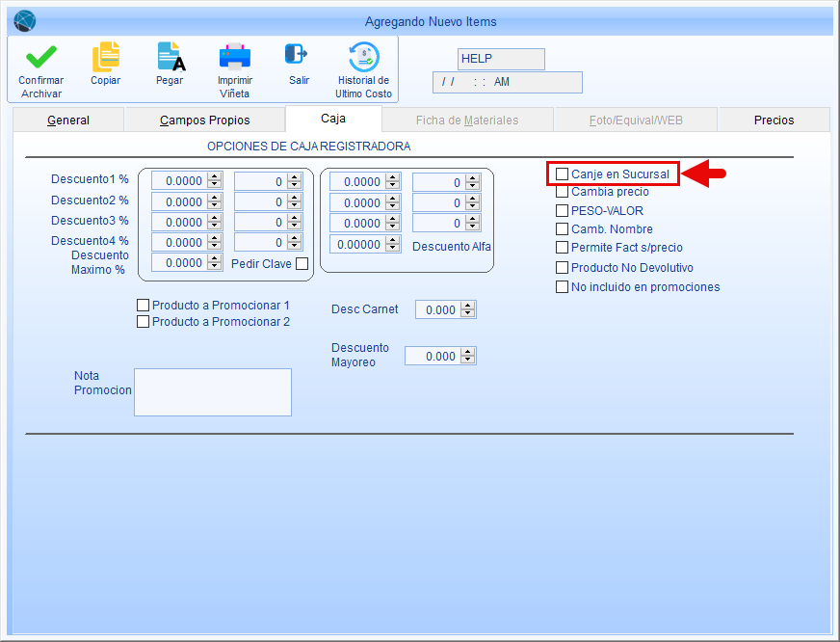
Task: Adjust the Descuento Alfa 0.00000 spinner
Action: pyautogui.click(x=393, y=245)
